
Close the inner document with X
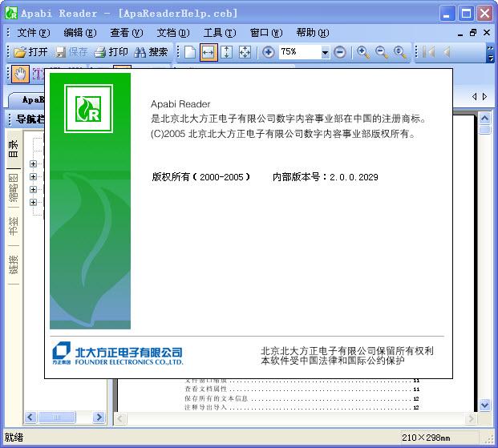pyautogui.click(x=487, y=32)
